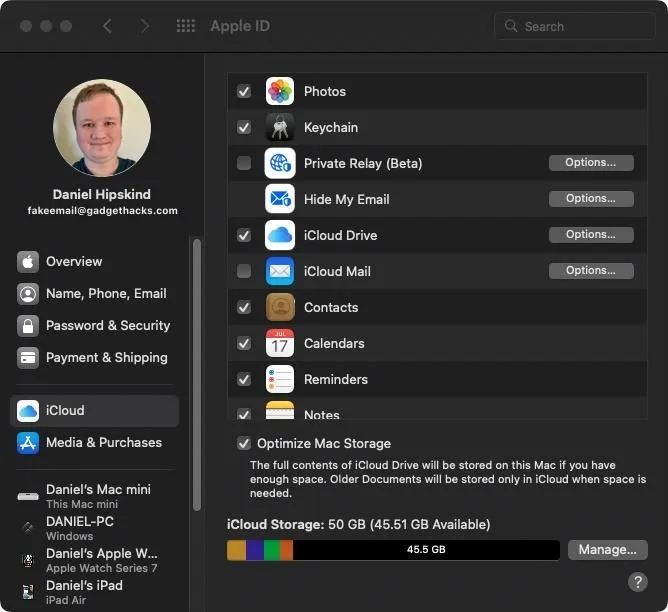Go forward with the right chevron
This screenshot has width=668, height=612.
pos(144,26)
